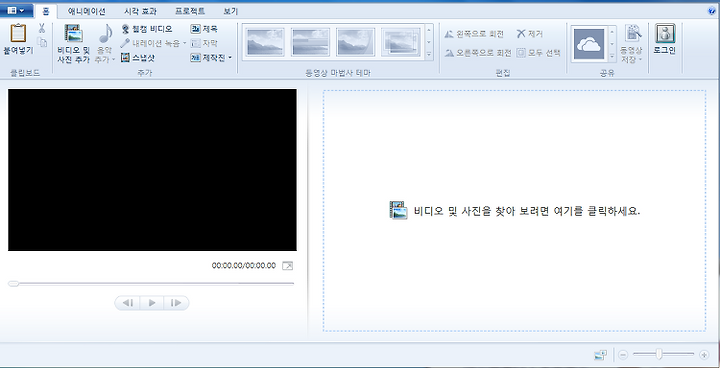The image size is (720, 368).
Task: Switch to the 애니메이션 tab
Action: (x=86, y=11)
